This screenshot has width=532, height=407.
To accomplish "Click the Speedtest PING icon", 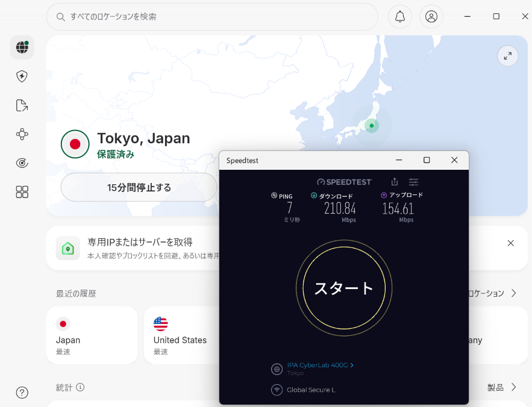I will click(x=274, y=195).
